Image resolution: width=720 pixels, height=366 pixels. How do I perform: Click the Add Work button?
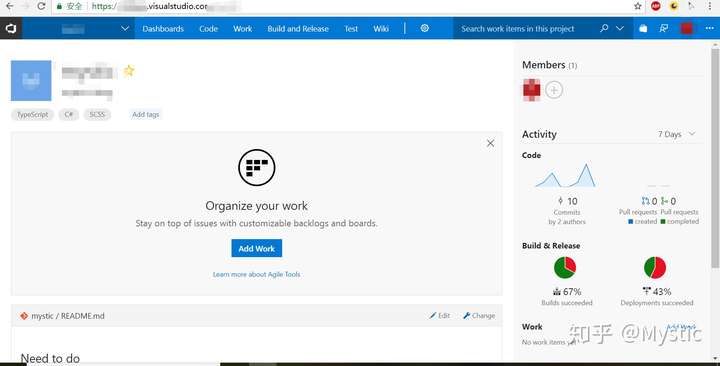[257, 248]
